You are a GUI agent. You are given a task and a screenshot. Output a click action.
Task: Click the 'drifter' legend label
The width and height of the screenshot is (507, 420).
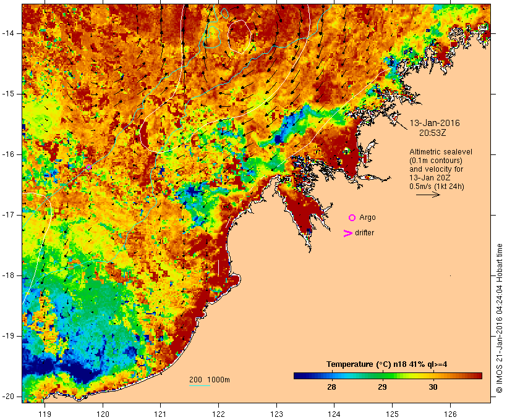click(364, 233)
